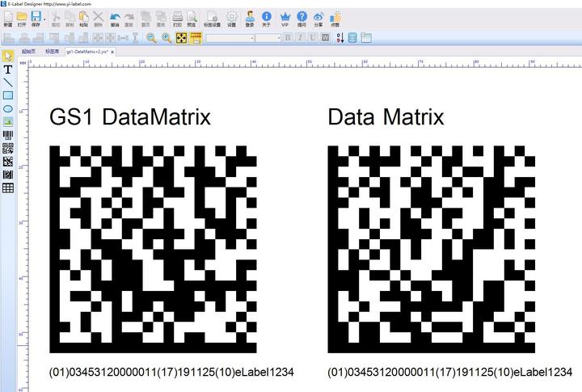Click the Delete X icon
Image resolution: width=582 pixels, height=392 pixels.
pyautogui.click(x=98, y=19)
